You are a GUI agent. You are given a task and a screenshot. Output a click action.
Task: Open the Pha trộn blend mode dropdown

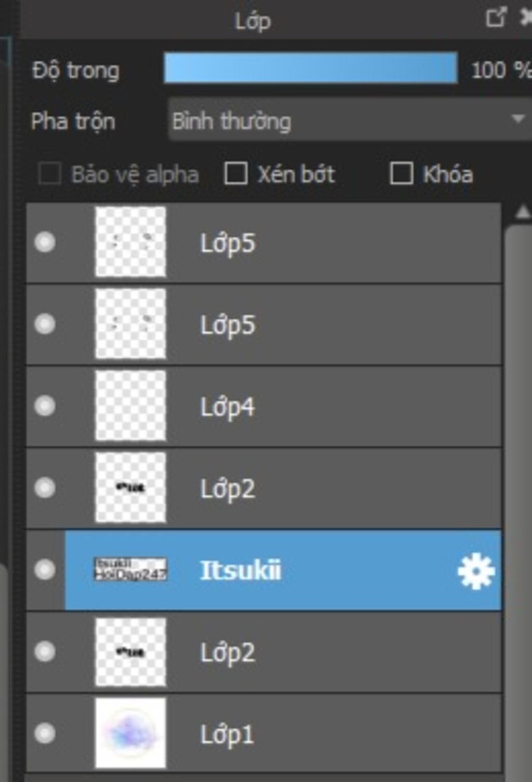(348, 120)
